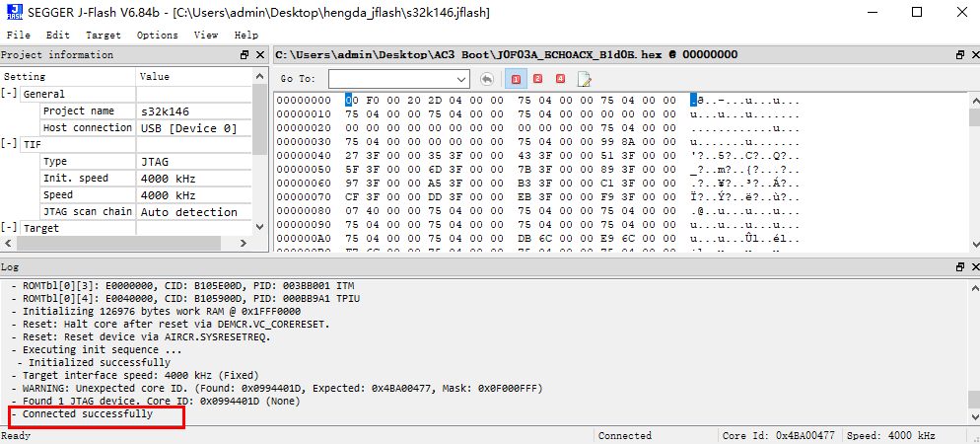This screenshot has width=980, height=444.
Task: Open the File menu
Action: click(x=18, y=35)
